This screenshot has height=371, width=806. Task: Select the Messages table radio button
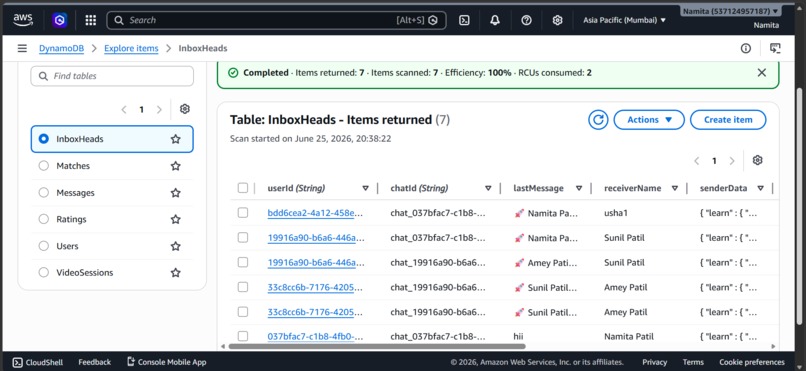(44, 193)
